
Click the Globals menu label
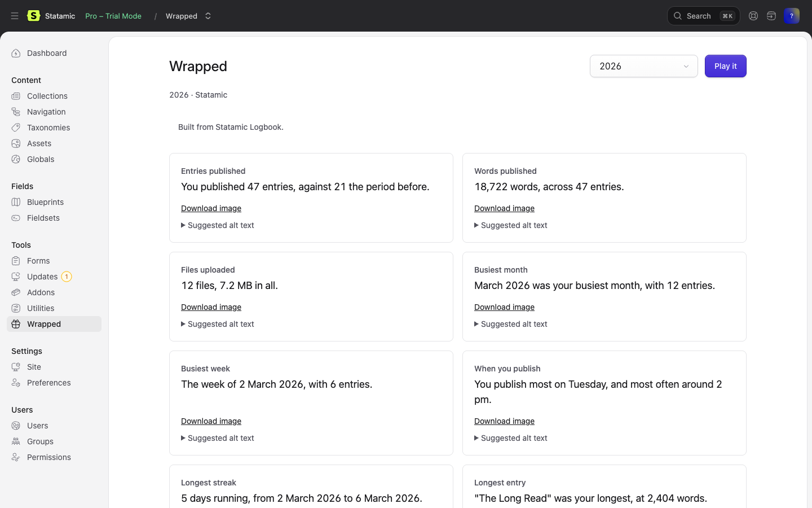[x=41, y=159]
